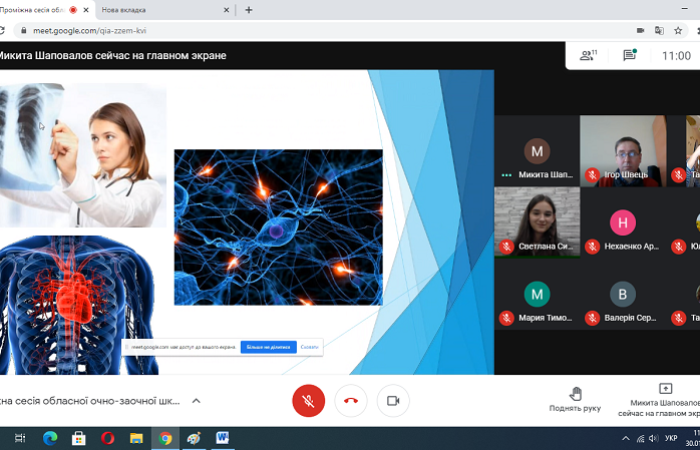Screen dimensions: 700x450
Task: Switch the УКР keyboard language indicator
Action: tap(671, 438)
